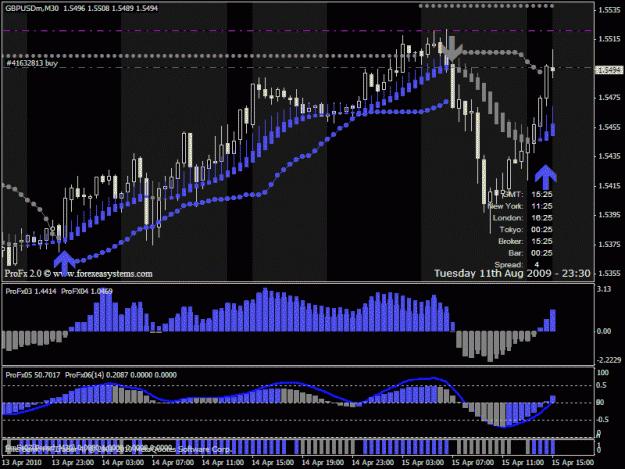
Task: Click the -2.2229 histogram scale label
Action: tap(609, 360)
